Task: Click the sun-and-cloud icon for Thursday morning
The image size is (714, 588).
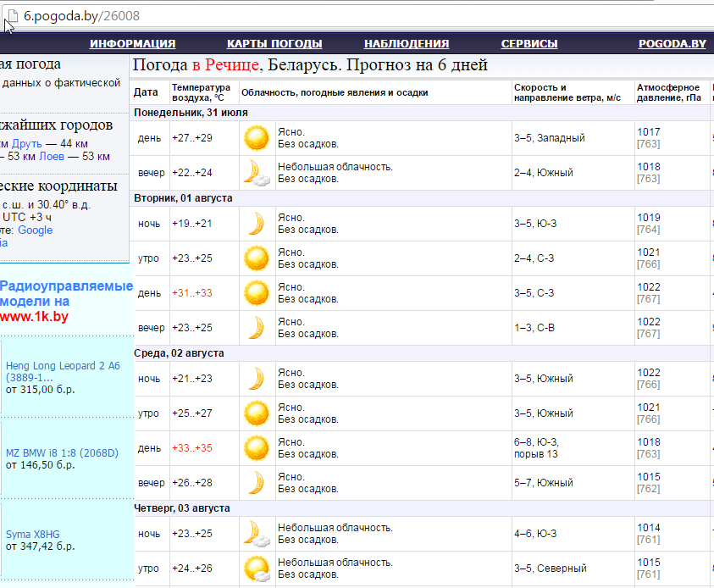Action: point(256,569)
